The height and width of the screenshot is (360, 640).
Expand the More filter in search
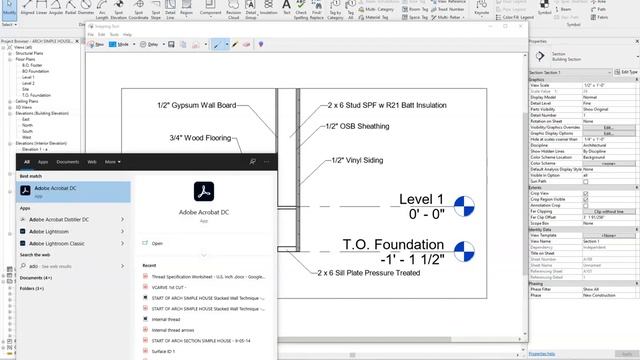(x=113, y=162)
